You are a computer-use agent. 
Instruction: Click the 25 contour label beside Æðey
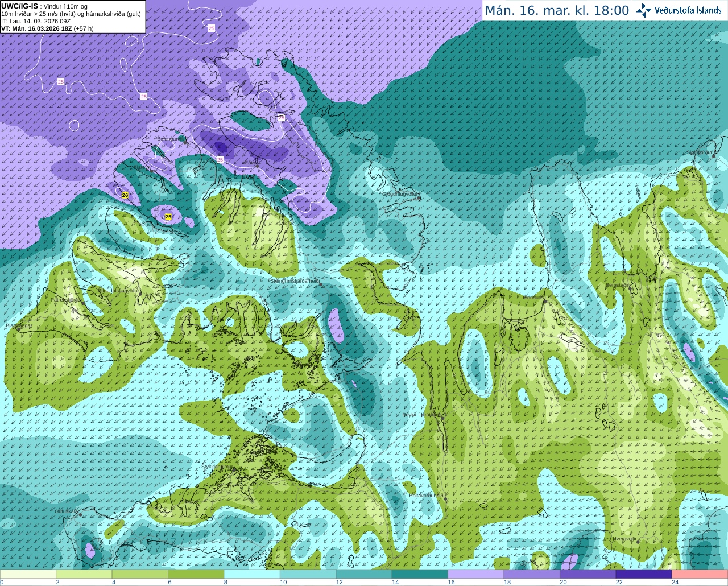tap(220, 160)
